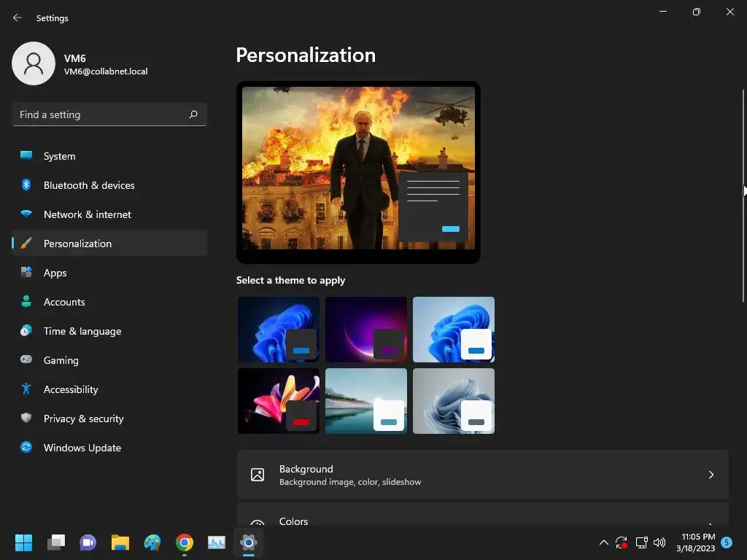Image resolution: width=747 pixels, height=560 pixels.
Task: Apply the gray swirl theme
Action: coord(454,401)
